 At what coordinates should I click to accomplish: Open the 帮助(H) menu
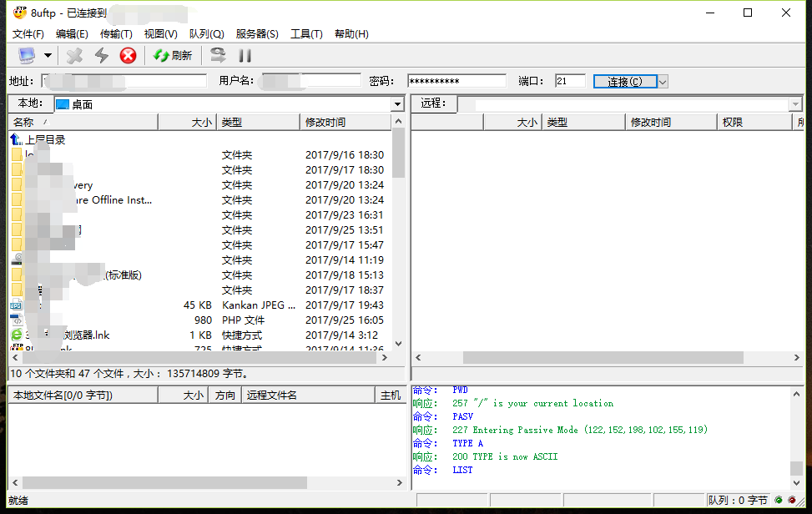[x=351, y=34]
